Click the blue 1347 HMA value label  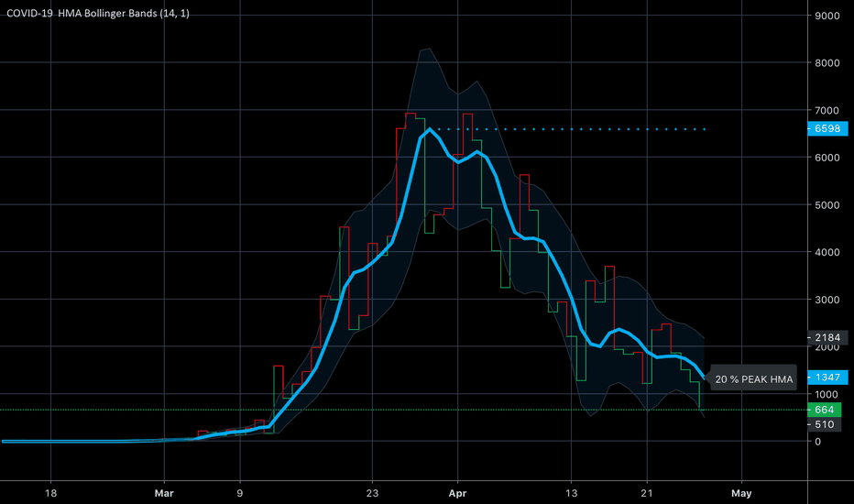[x=827, y=377]
